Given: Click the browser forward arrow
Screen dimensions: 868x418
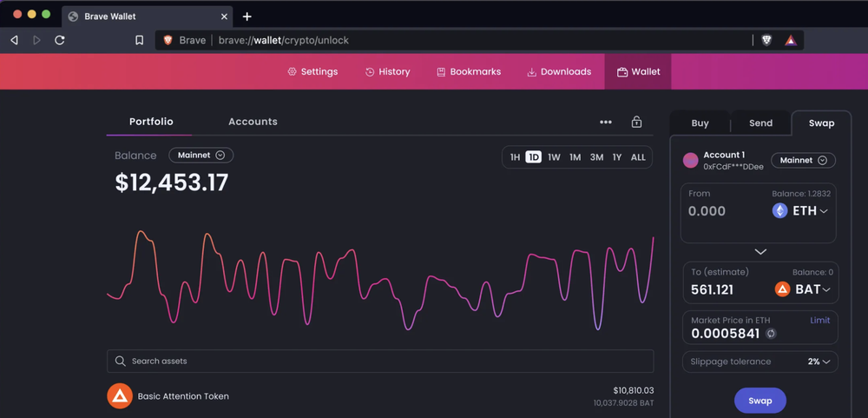Looking at the screenshot, I should [x=36, y=40].
